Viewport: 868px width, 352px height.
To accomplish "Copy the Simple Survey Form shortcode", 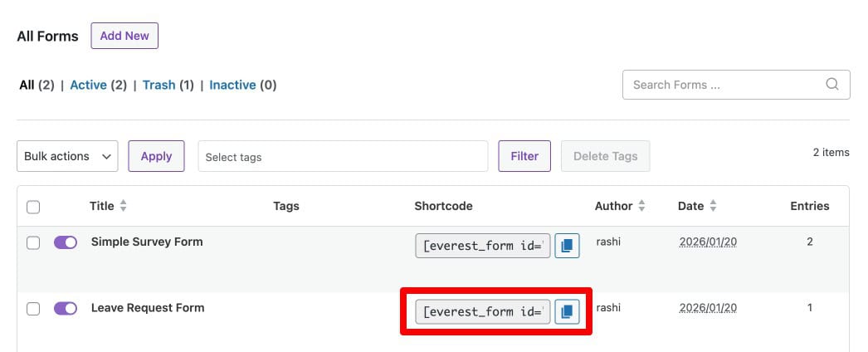I will point(567,246).
